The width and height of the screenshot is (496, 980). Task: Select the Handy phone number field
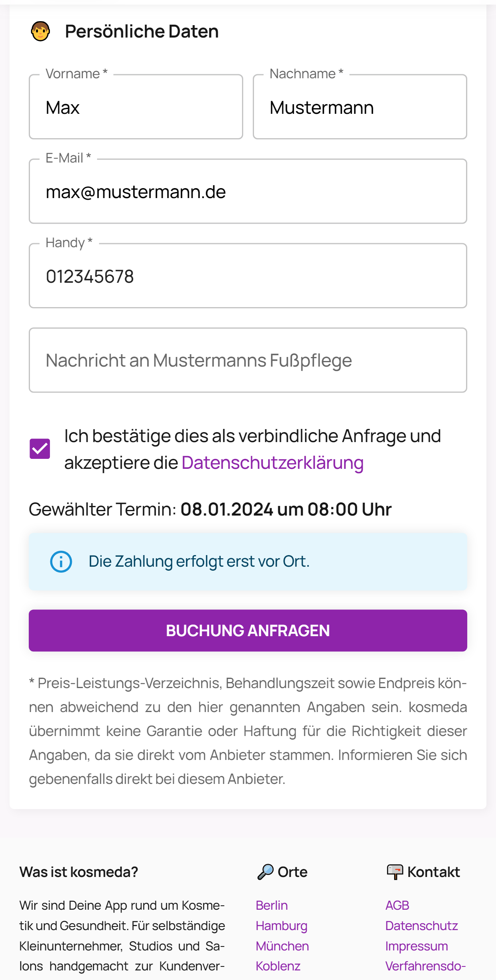click(x=248, y=276)
